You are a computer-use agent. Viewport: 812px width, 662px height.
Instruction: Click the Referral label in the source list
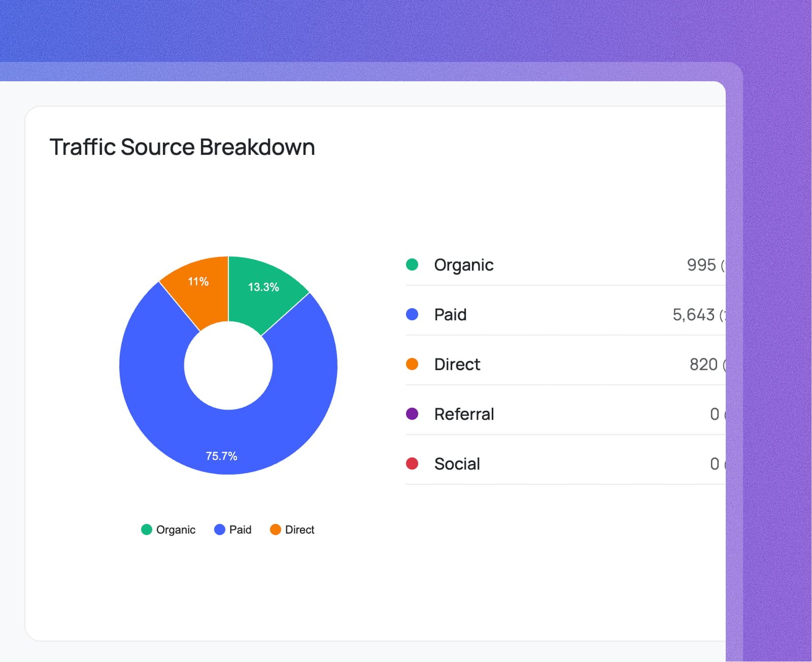[464, 414]
